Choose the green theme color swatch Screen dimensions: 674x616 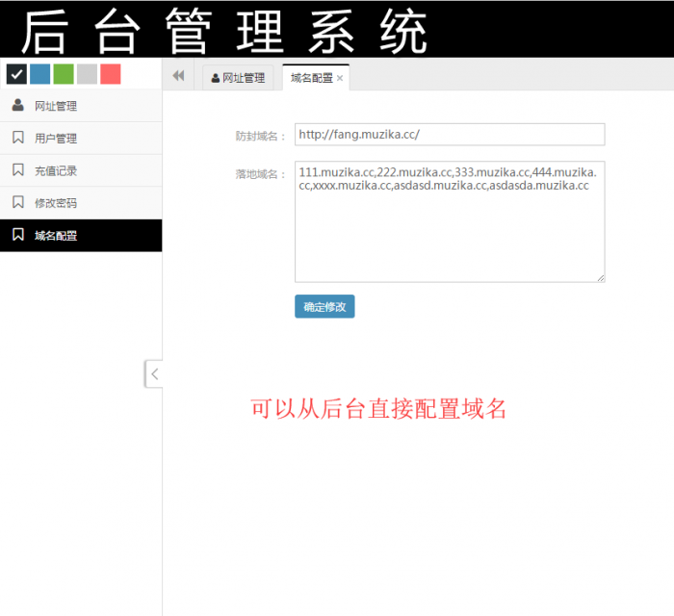pyautogui.click(x=64, y=74)
